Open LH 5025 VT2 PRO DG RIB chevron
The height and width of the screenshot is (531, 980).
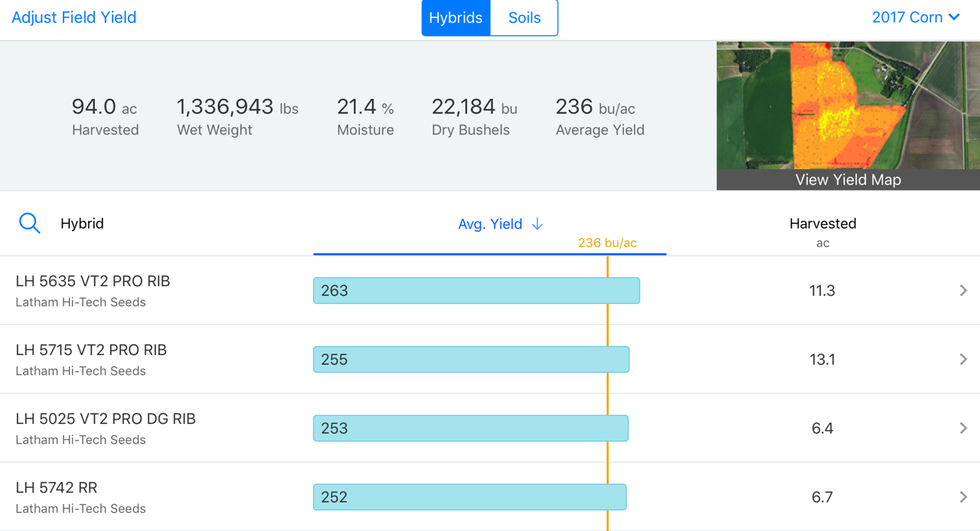pos(963,428)
